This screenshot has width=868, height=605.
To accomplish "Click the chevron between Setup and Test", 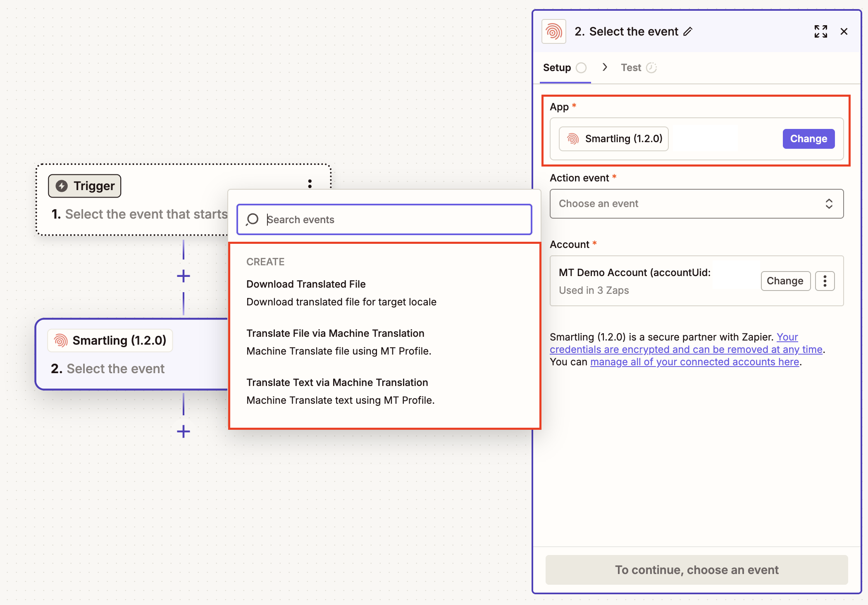I will [x=605, y=67].
